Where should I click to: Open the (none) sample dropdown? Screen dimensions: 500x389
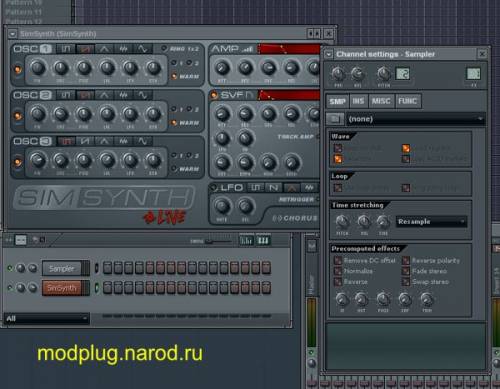click(415, 119)
